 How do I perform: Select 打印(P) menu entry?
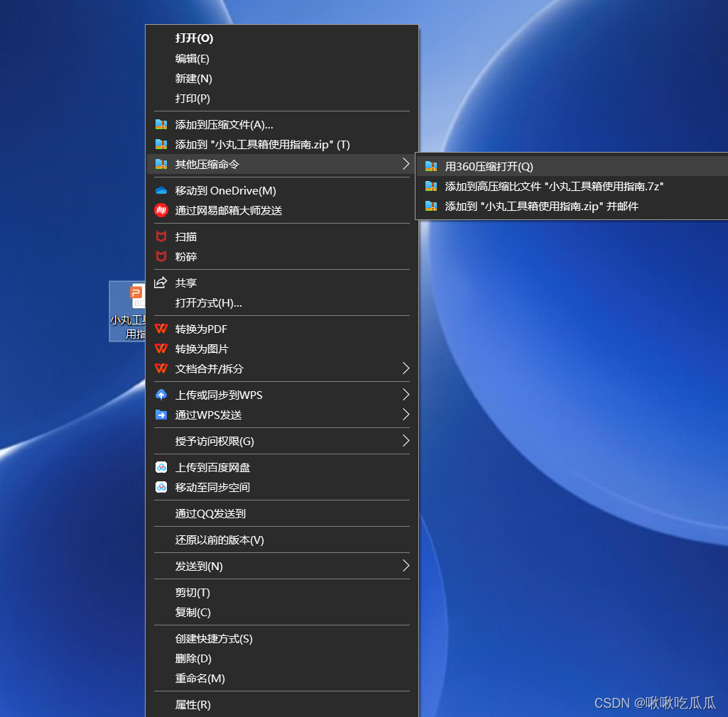click(x=282, y=99)
